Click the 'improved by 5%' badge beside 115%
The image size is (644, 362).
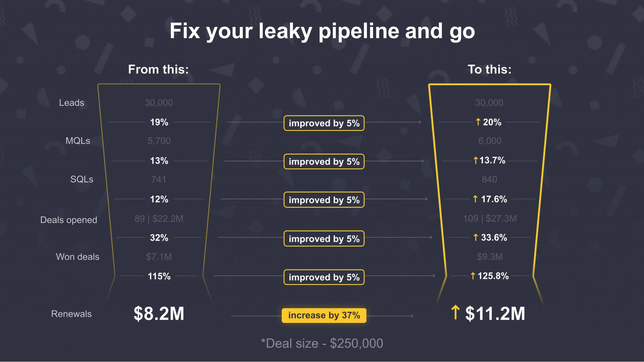(324, 277)
